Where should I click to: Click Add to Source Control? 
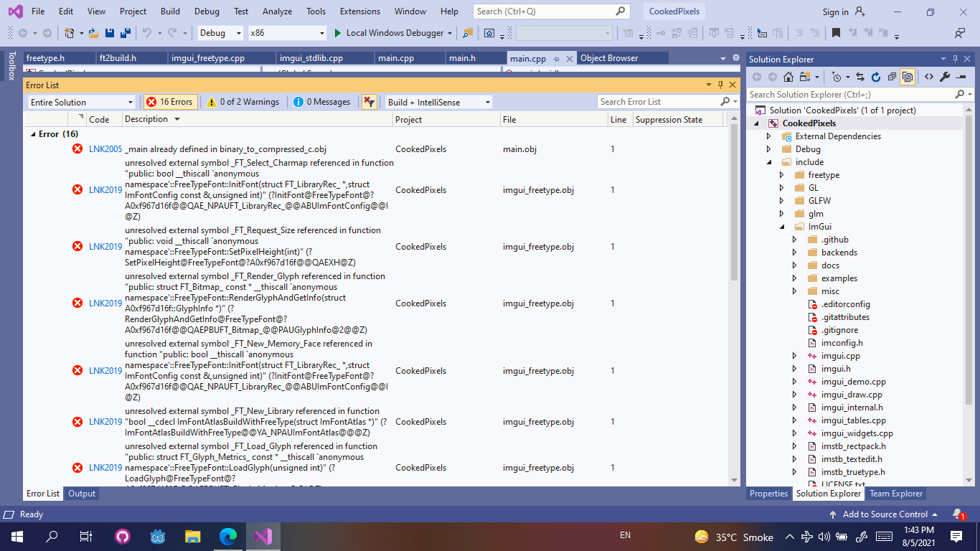click(x=885, y=514)
